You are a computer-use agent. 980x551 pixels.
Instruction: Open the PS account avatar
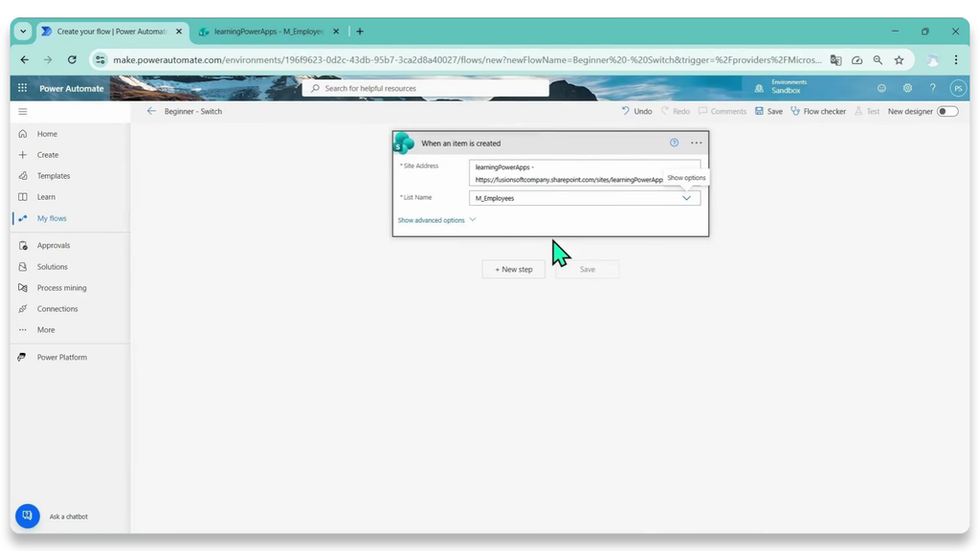coord(958,88)
